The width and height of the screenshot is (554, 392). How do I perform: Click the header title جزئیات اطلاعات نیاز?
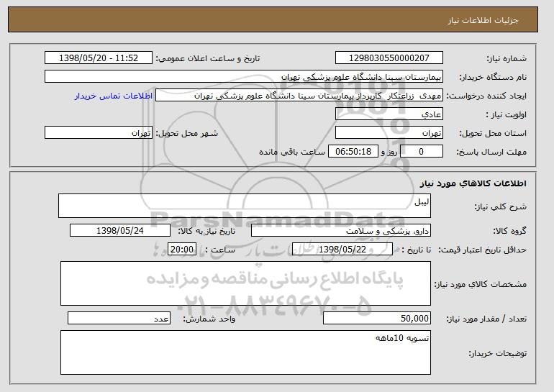(x=483, y=20)
